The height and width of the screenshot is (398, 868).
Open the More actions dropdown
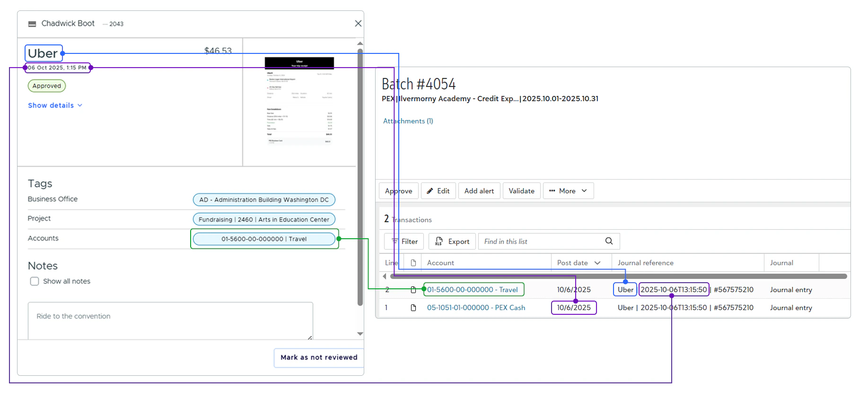568,191
